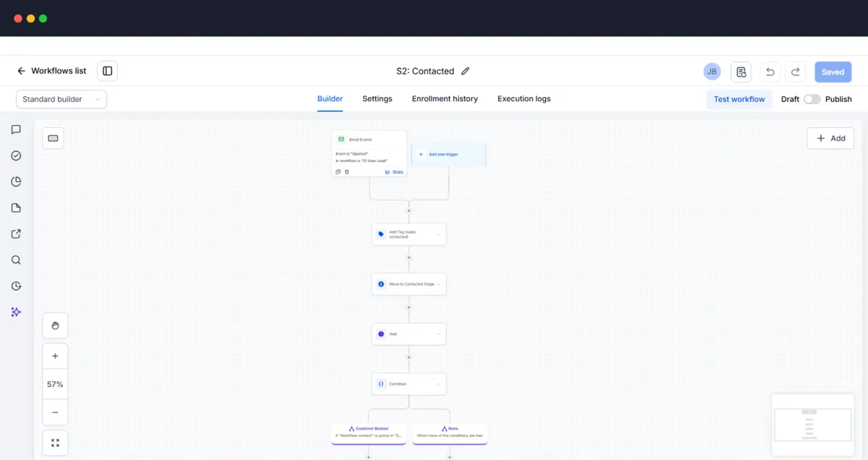Open the JB user avatar
868x460 pixels.
point(712,72)
